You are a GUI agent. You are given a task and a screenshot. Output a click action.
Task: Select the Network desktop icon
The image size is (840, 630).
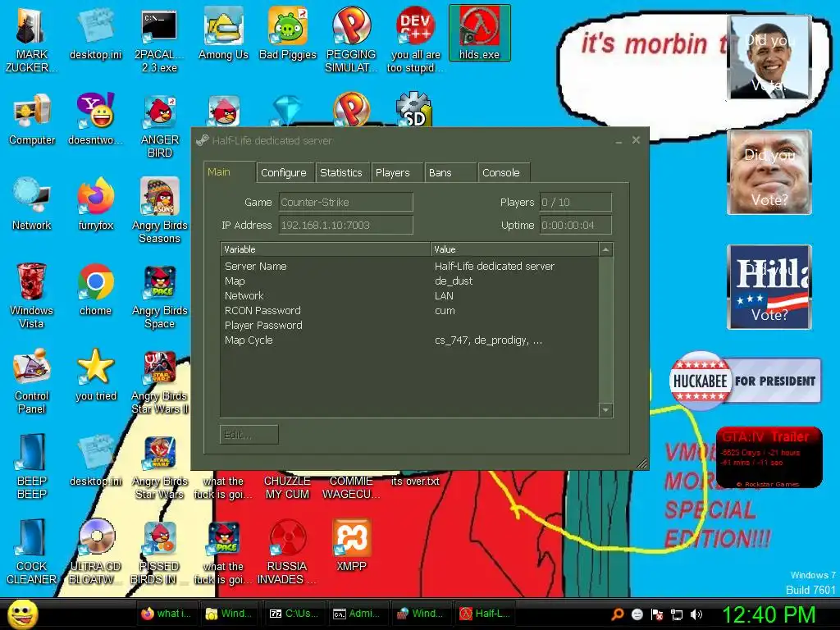(32, 204)
